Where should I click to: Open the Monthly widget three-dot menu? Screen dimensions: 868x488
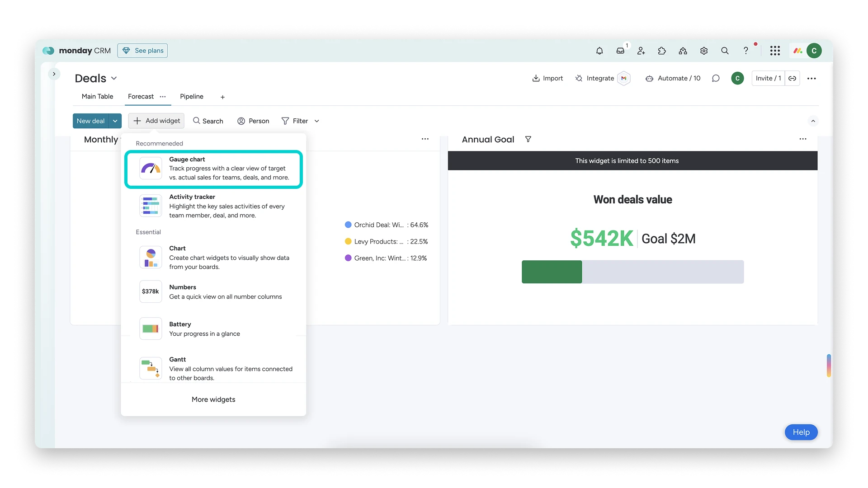[425, 139]
